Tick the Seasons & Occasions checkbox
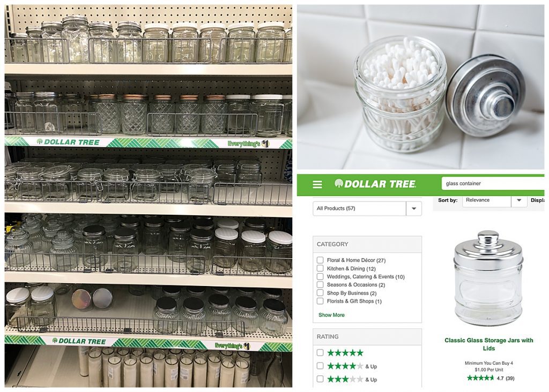This screenshot has width=549, height=392. (320, 284)
